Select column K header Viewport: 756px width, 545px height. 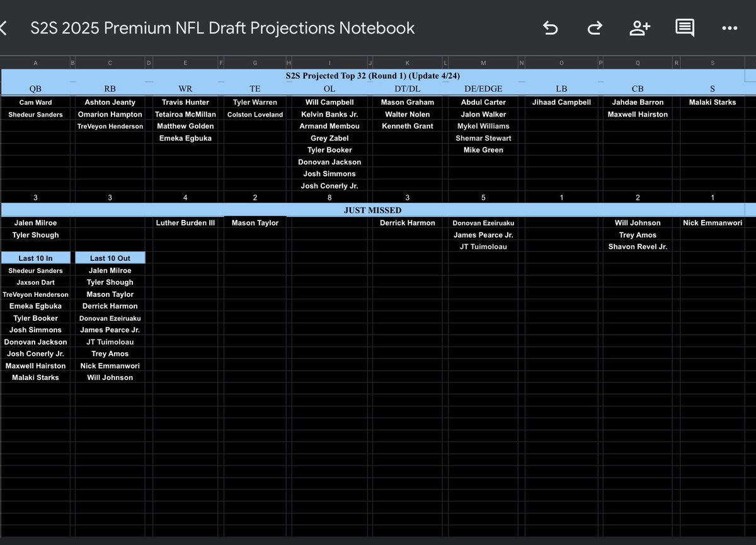408,62
